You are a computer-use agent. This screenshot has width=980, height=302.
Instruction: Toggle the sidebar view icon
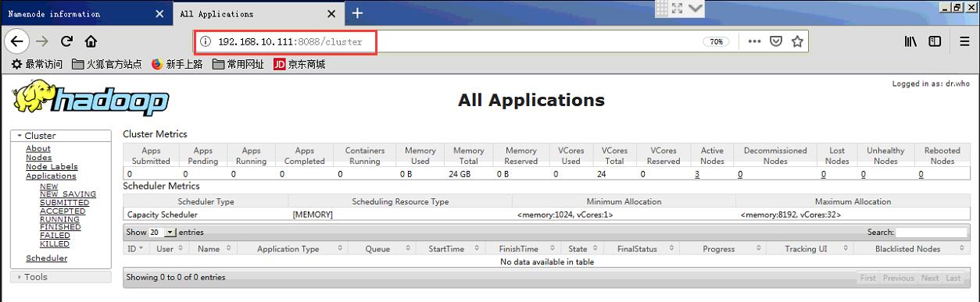pyautogui.click(x=935, y=41)
